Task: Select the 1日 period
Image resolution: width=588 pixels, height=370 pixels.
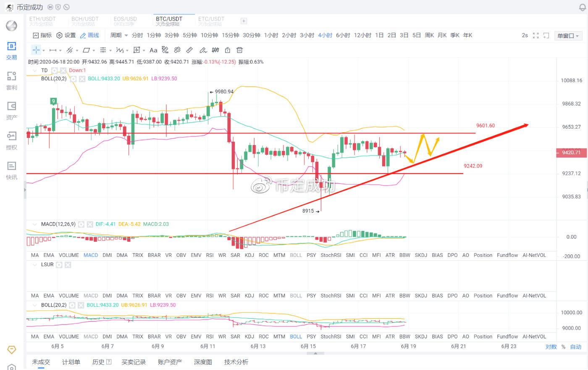Action: (x=379, y=35)
